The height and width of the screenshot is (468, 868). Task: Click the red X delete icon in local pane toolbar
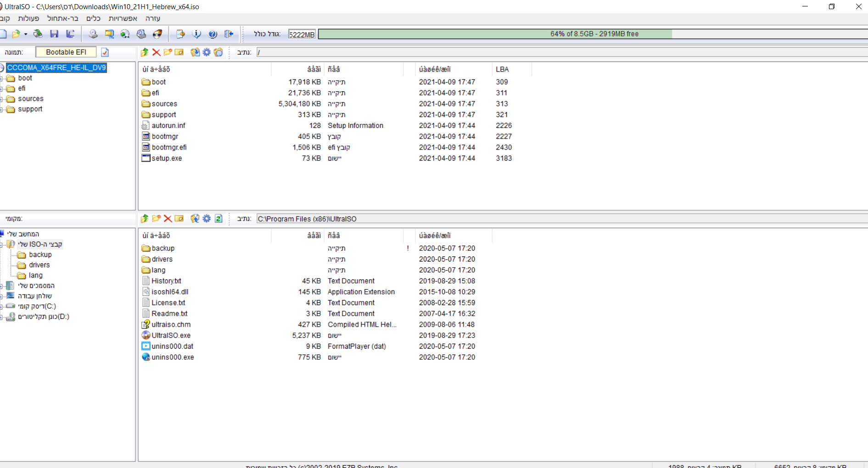click(168, 218)
